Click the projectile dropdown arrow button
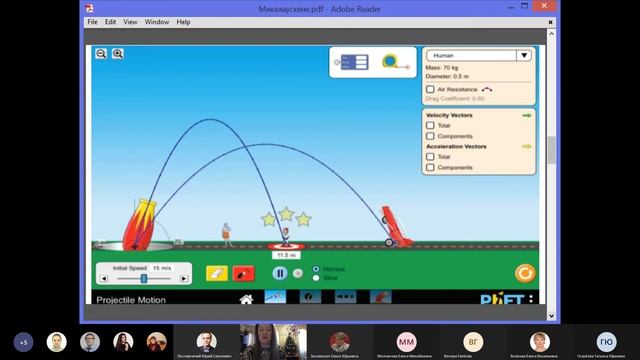Viewport: 640px width, 360px height. [x=524, y=56]
